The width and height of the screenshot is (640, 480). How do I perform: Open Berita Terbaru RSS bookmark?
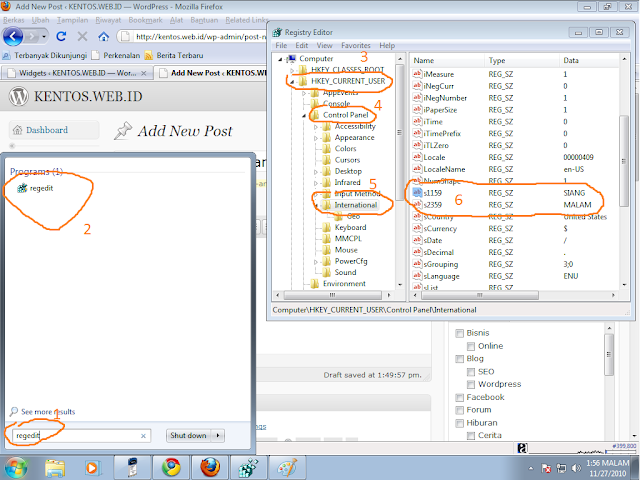(x=174, y=56)
